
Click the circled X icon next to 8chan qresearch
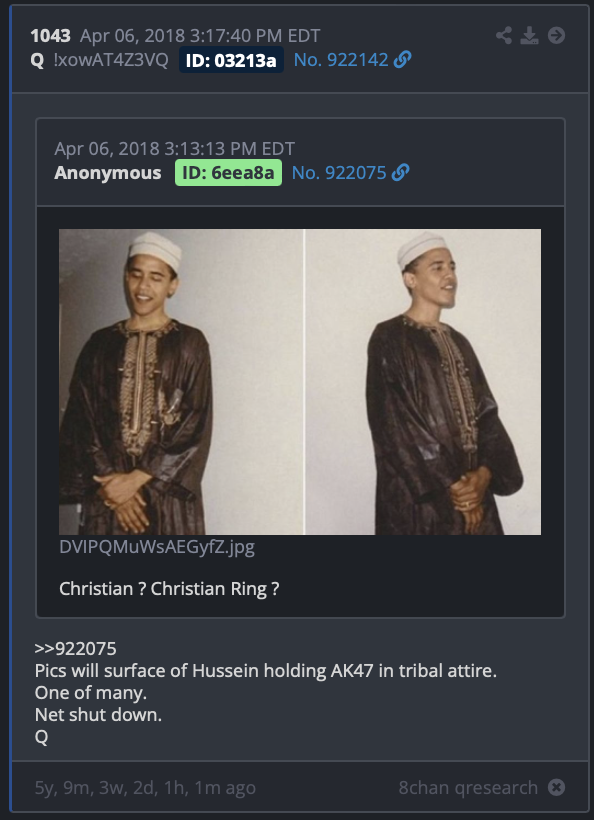tap(556, 787)
